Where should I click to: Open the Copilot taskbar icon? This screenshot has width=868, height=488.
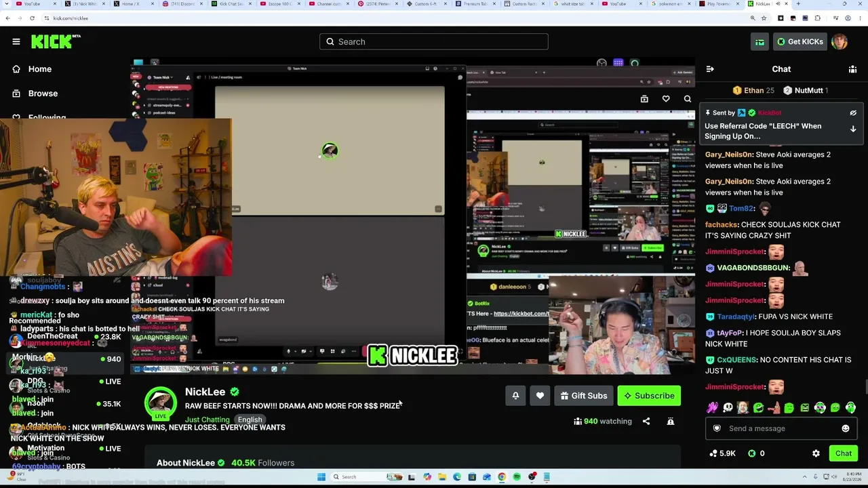tap(427, 477)
